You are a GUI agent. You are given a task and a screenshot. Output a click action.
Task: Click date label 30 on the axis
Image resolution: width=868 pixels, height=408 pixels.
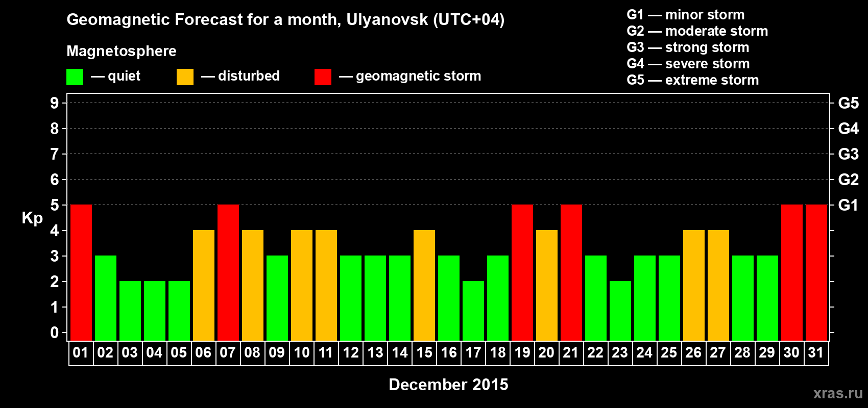click(791, 352)
